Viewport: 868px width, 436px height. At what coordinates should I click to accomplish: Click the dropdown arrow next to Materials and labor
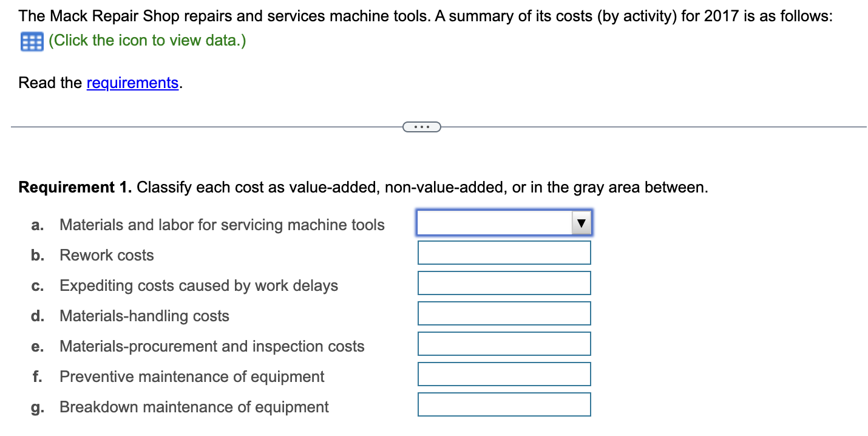point(581,222)
